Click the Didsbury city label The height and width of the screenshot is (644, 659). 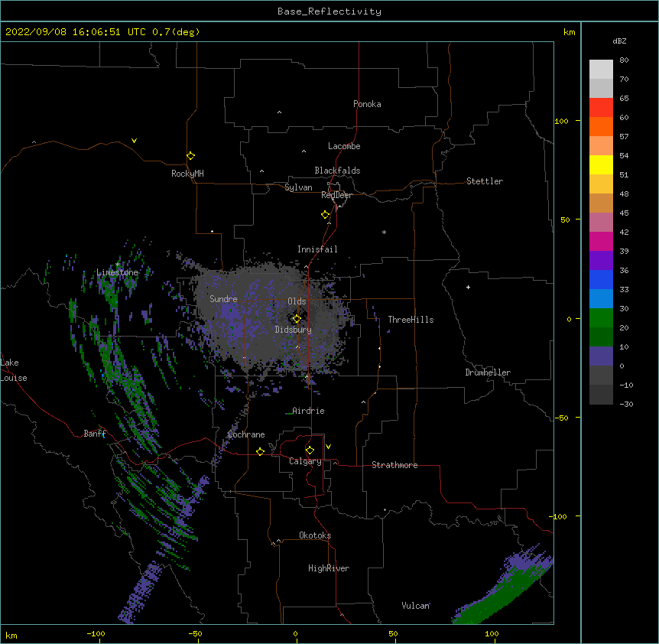(294, 330)
